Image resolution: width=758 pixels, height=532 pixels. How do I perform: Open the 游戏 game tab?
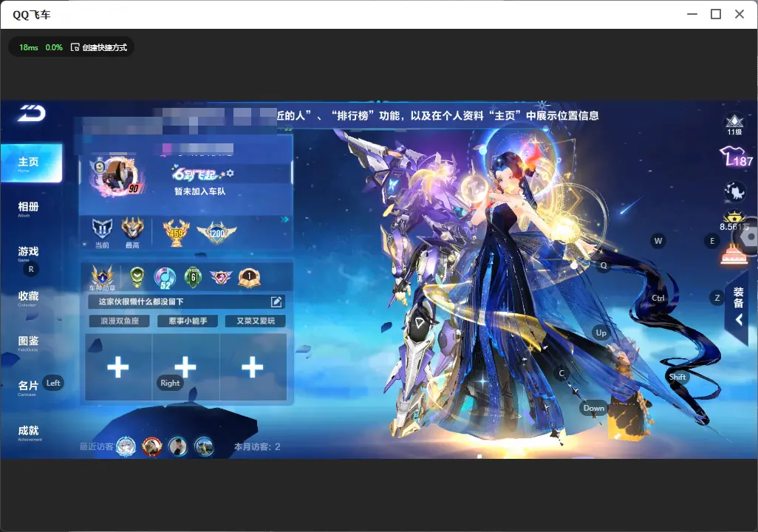coord(29,253)
